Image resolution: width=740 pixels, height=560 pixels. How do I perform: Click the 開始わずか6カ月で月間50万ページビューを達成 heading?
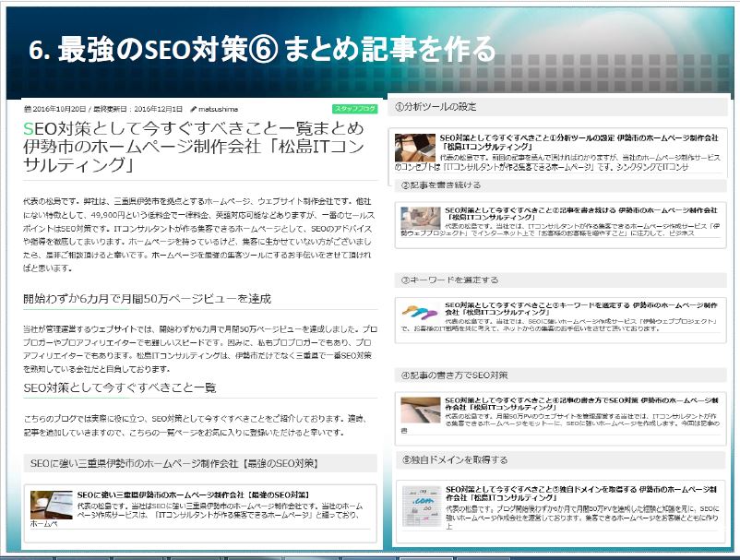(148, 298)
